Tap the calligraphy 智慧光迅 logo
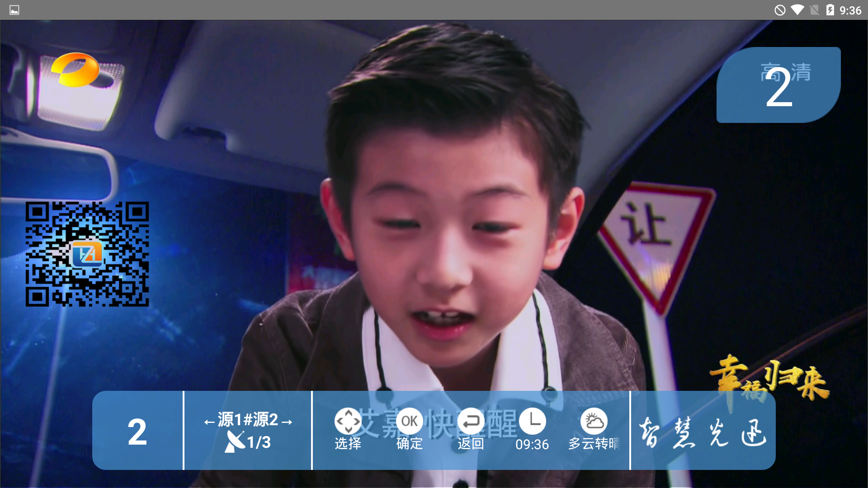Viewport: 868px width, 488px height. click(703, 432)
